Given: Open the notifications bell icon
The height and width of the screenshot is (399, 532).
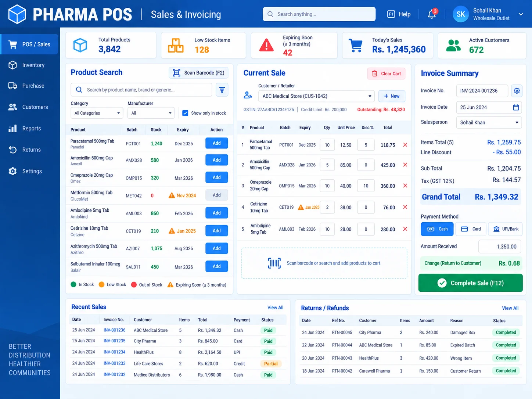Looking at the screenshot, I should pos(432,14).
